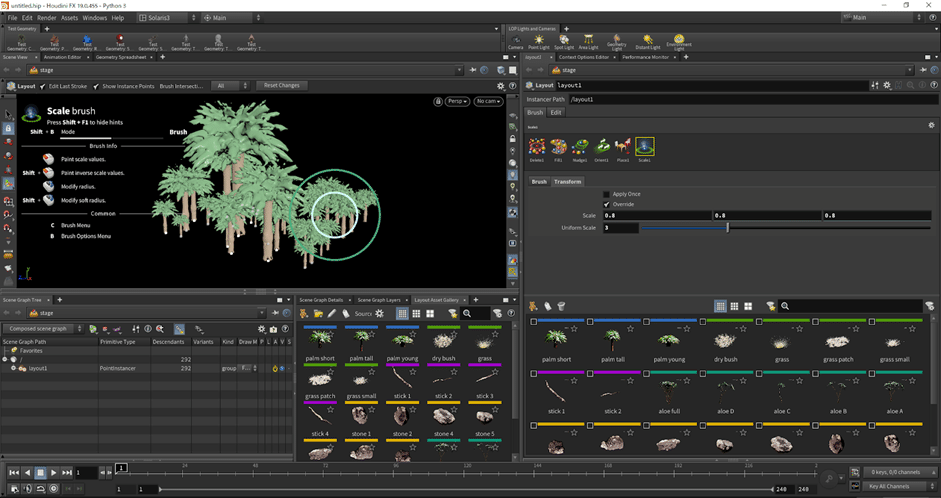
Task: Open the Render menu
Action: [x=46, y=18]
